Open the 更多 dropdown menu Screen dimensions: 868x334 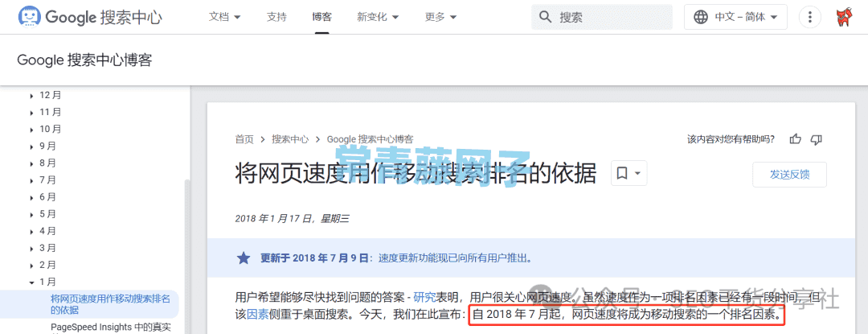440,17
